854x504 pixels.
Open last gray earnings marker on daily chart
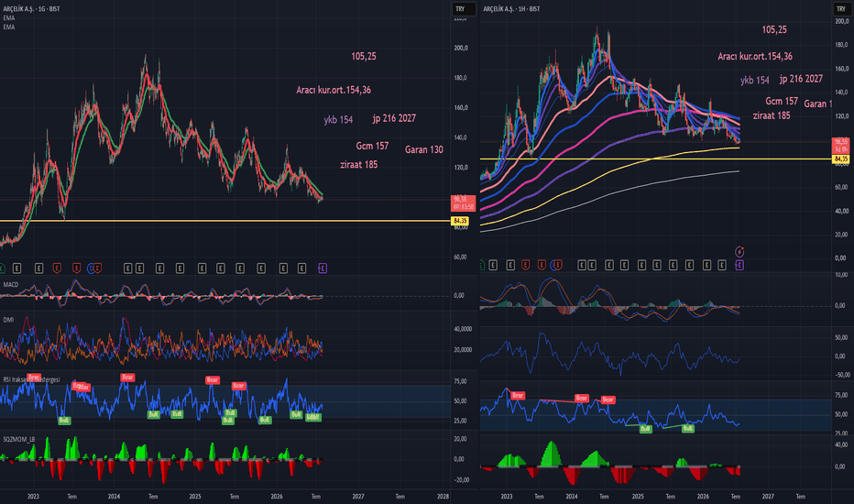[302, 268]
